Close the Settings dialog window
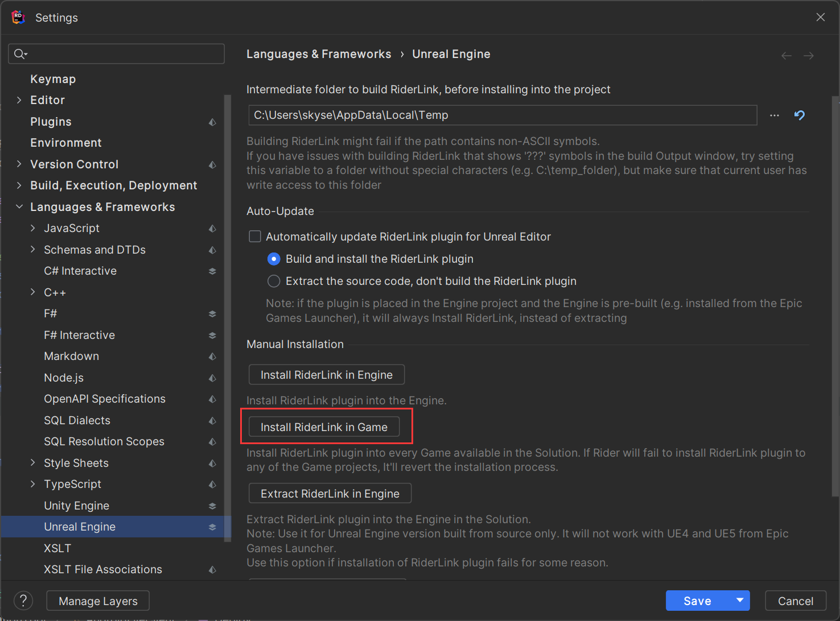The height and width of the screenshot is (621, 840). tap(821, 17)
